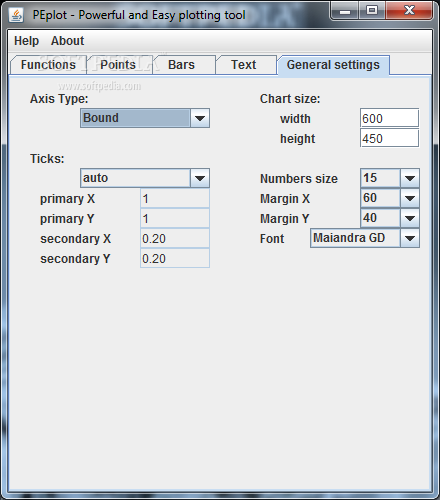Maximize the PEplot window

click(372, 11)
